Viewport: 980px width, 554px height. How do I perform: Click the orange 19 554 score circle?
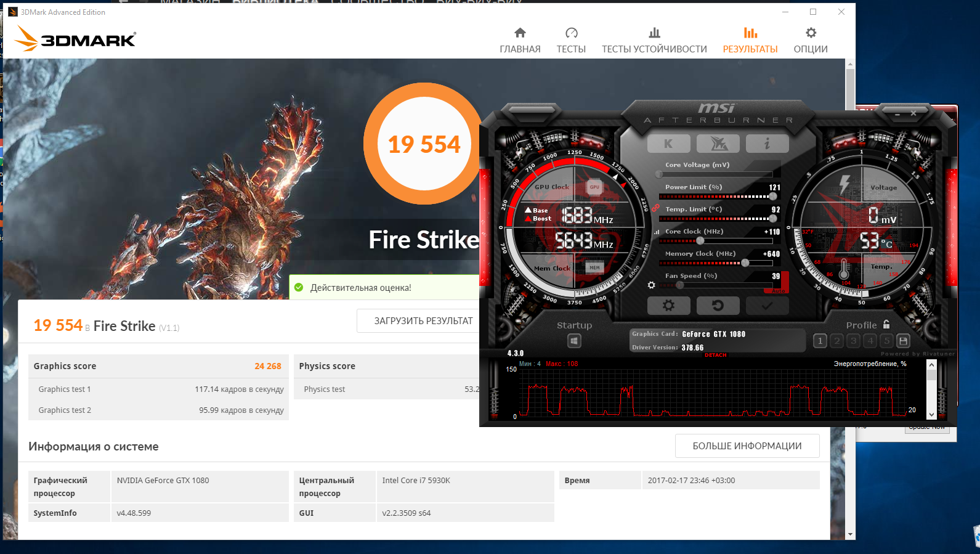point(424,144)
